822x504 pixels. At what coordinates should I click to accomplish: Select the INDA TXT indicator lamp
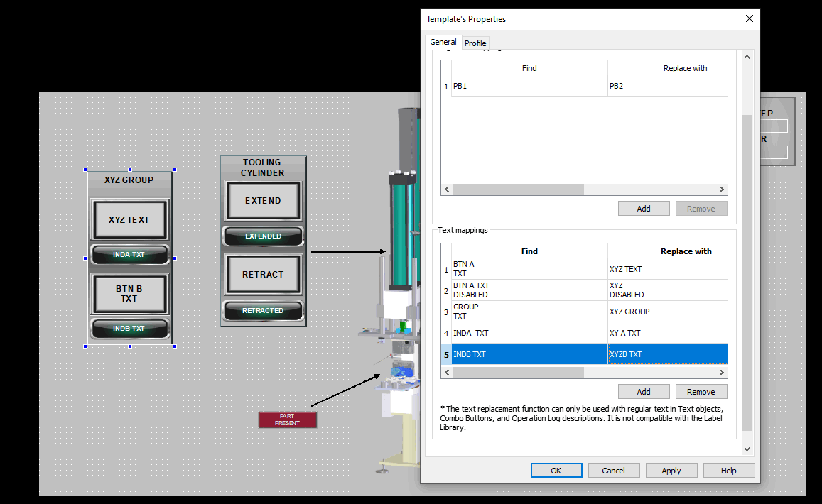click(x=129, y=254)
